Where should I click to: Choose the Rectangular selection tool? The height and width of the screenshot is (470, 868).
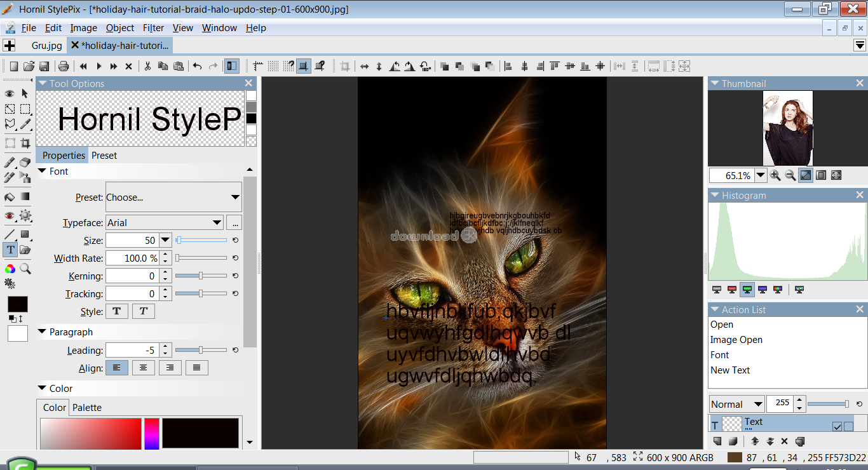pos(25,109)
